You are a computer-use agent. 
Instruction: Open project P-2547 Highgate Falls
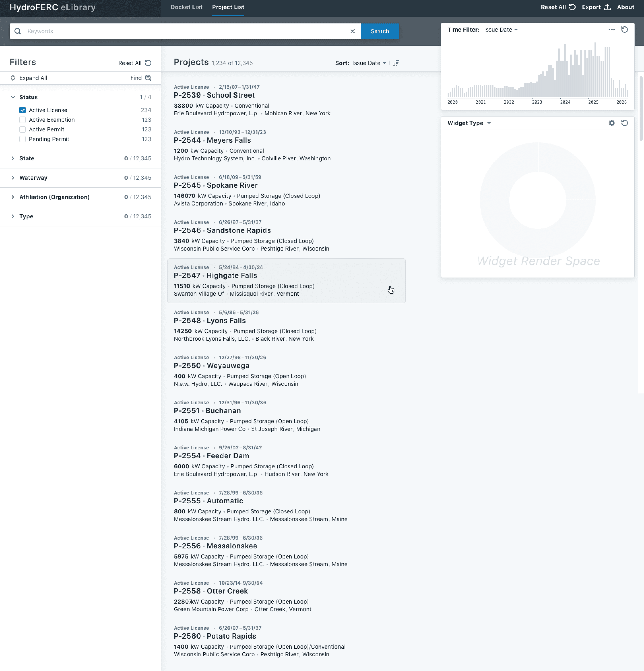coord(286,281)
